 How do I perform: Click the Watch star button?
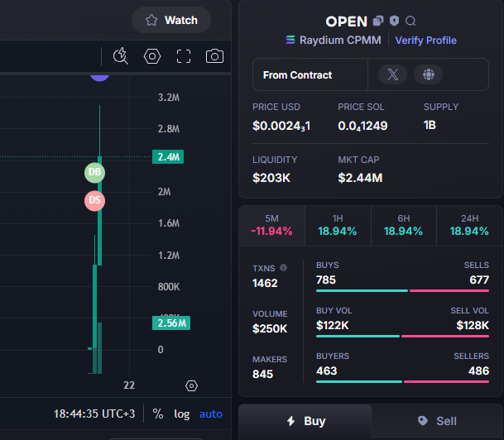tap(171, 20)
